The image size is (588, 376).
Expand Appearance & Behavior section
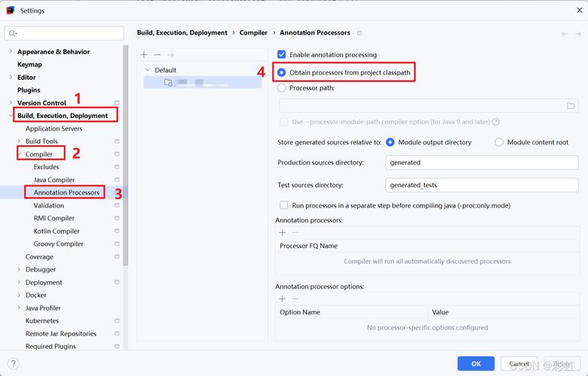click(x=11, y=52)
